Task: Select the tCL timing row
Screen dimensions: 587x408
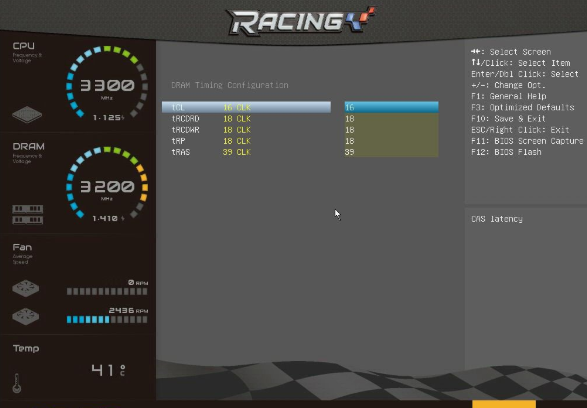Action: [x=246, y=107]
